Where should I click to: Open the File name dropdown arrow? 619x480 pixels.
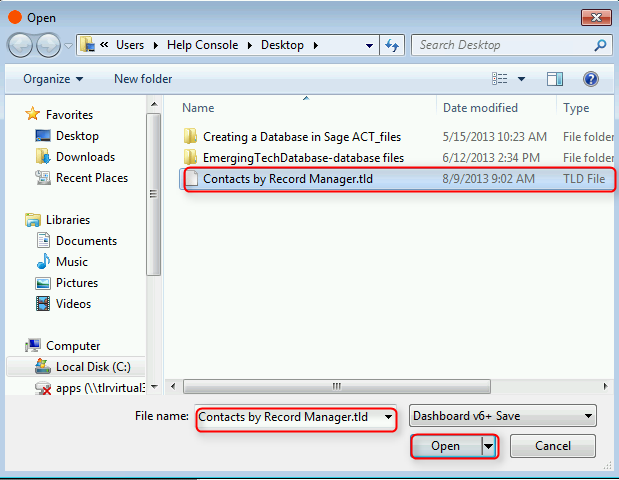click(x=388, y=417)
